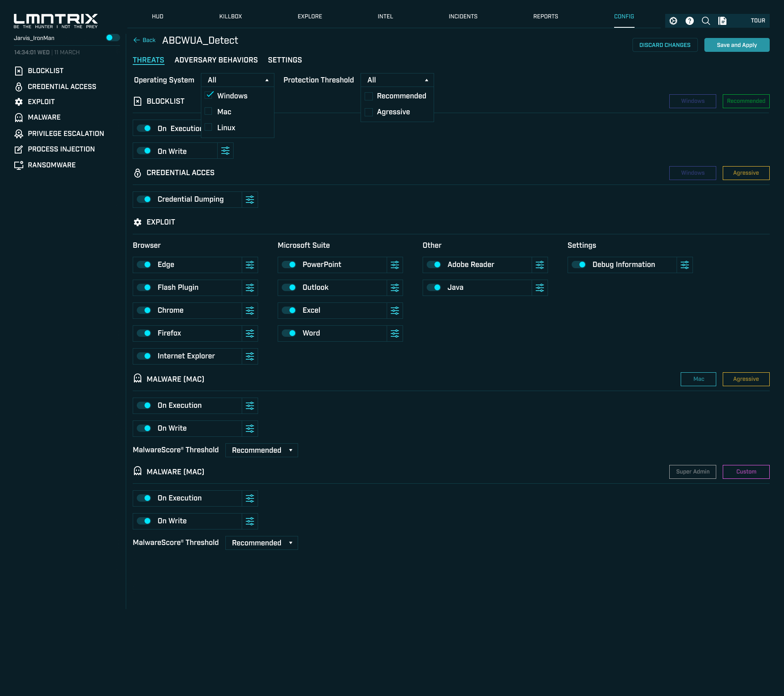Image resolution: width=784 pixels, height=696 pixels.
Task: Open settings sliders for Edge
Action: [x=250, y=265]
